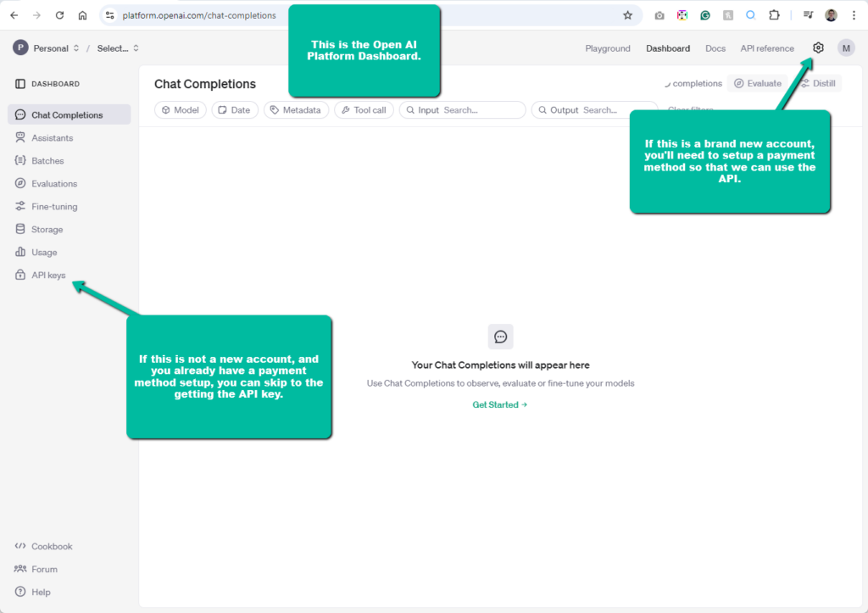Open the Date filter
Viewport: 868px width, 613px height.
click(x=234, y=110)
